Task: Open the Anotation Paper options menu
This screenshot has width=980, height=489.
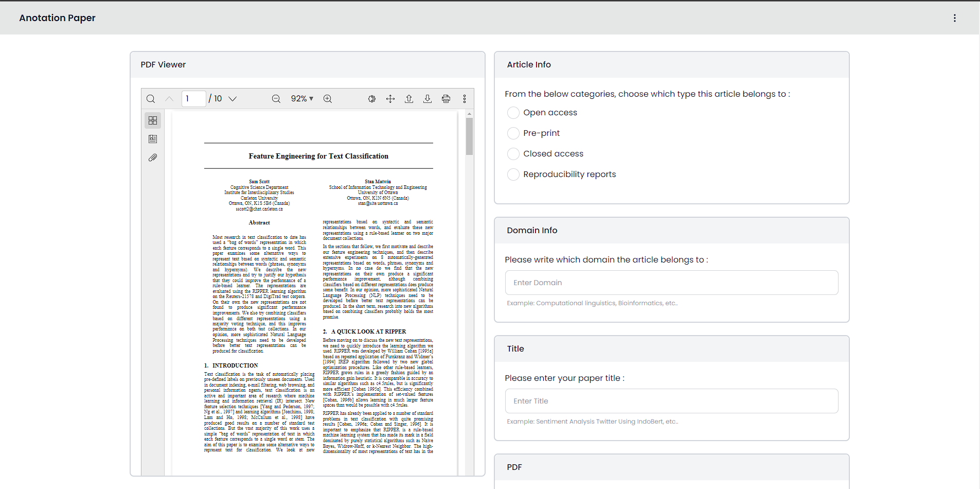Action: coord(955,18)
